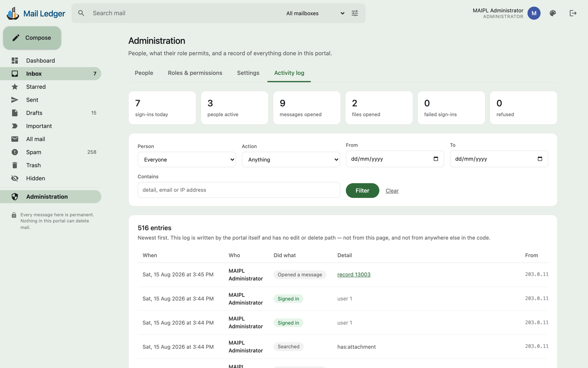Click the files opened card
The image size is (588, 368).
tap(379, 108)
